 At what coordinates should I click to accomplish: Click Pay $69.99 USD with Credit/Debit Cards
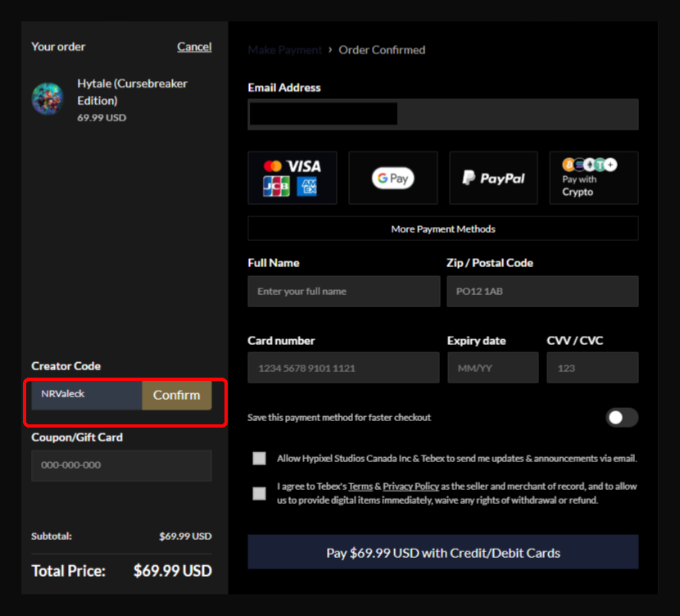[x=442, y=552]
